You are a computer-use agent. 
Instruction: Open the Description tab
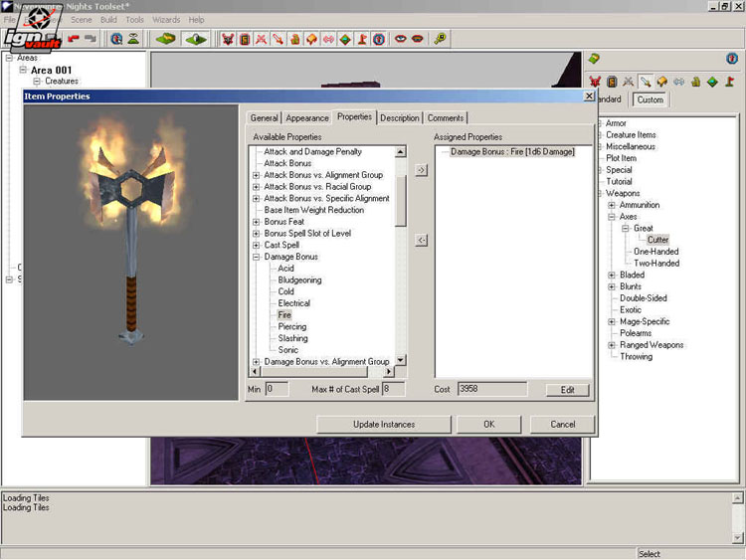tap(400, 118)
